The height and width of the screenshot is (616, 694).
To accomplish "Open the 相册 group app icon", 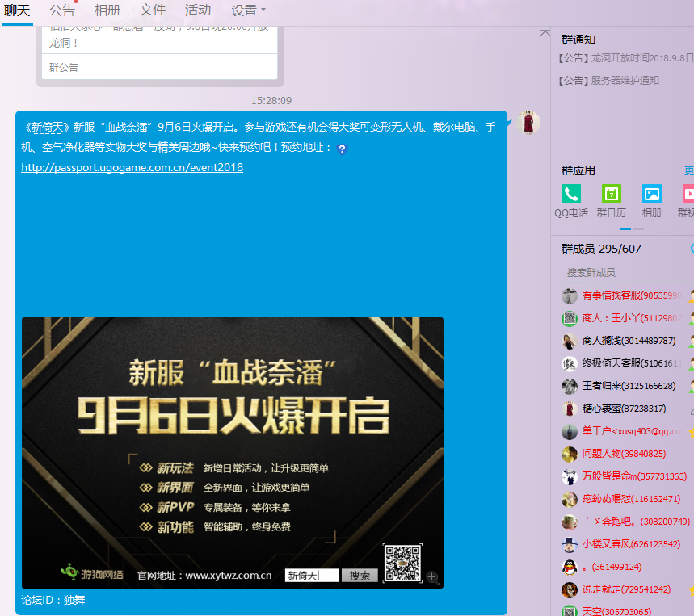I will pyautogui.click(x=652, y=201).
